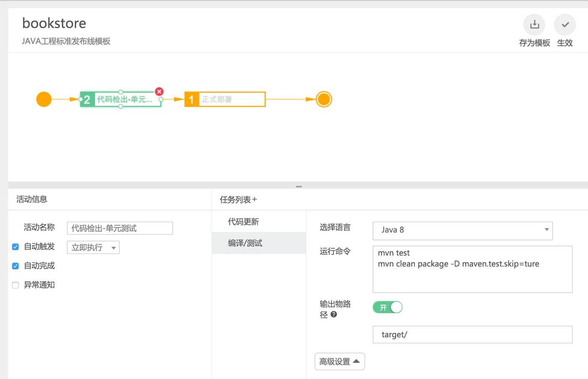588x379 pixels.
Task: Select the 代码更新 task item
Action: coord(244,222)
